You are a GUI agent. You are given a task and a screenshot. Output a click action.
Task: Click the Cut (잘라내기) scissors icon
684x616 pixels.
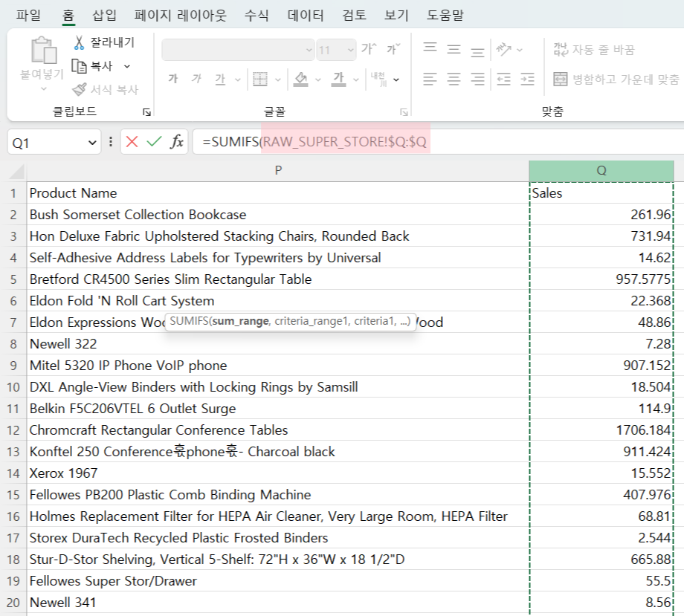(x=79, y=42)
